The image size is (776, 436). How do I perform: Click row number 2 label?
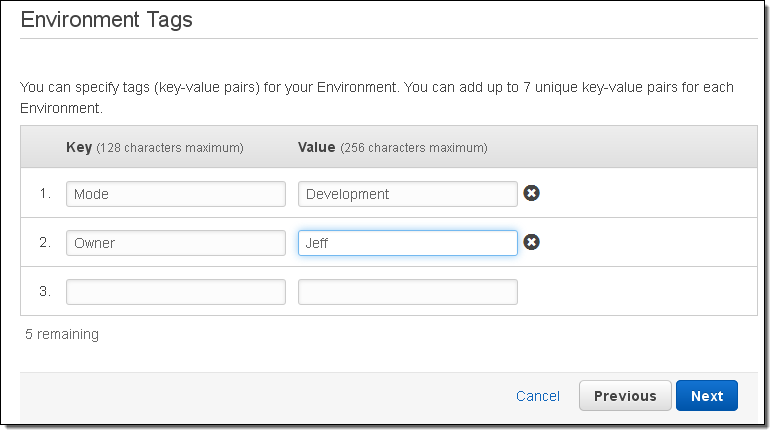[45, 243]
